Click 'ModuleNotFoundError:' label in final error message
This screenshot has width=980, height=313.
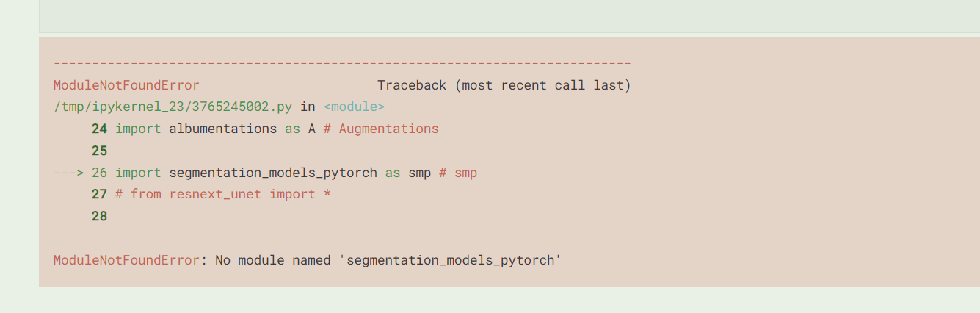(130, 260)
